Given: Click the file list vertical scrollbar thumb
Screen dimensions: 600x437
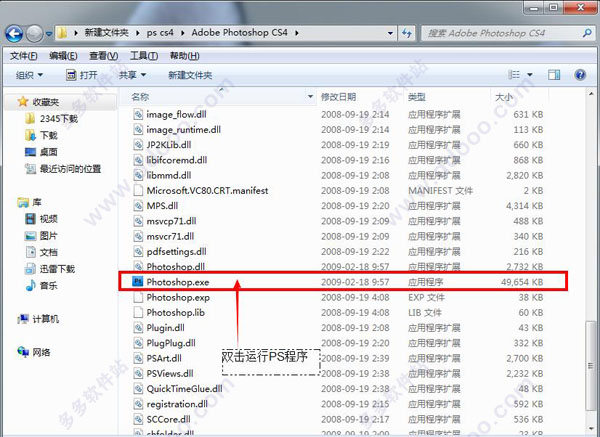Looking at the screenshot, I should click(590, 365).
